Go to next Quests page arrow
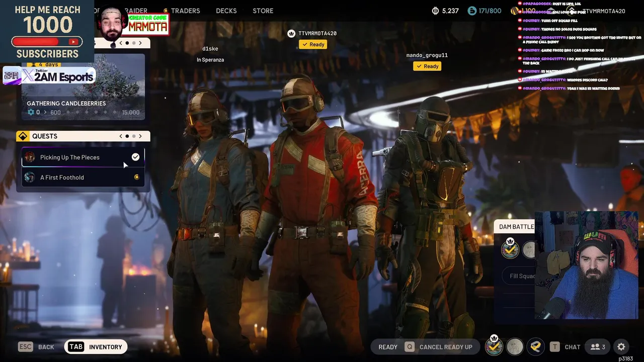Image resolution: width=644 pixels, height=362 pixels. [140, 136]
